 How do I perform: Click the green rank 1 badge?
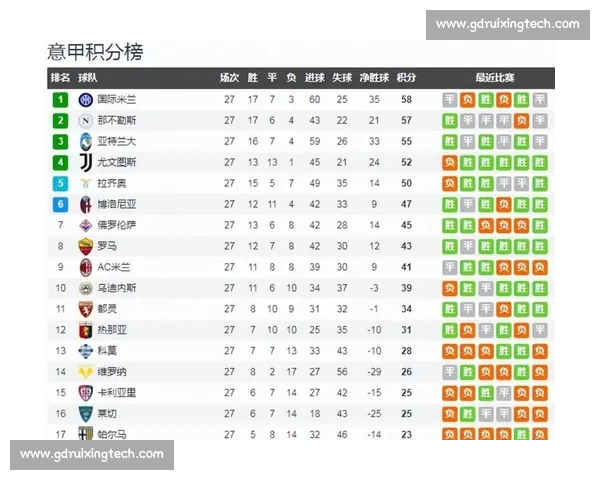point(60,100)
